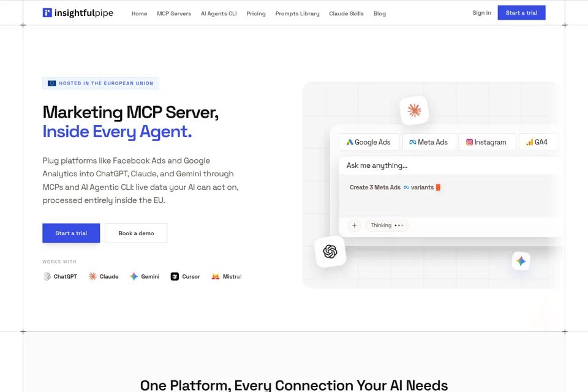
Task: Click the 'Create 3 Meta Ads variants' prompt text
Action: [391, 187]
